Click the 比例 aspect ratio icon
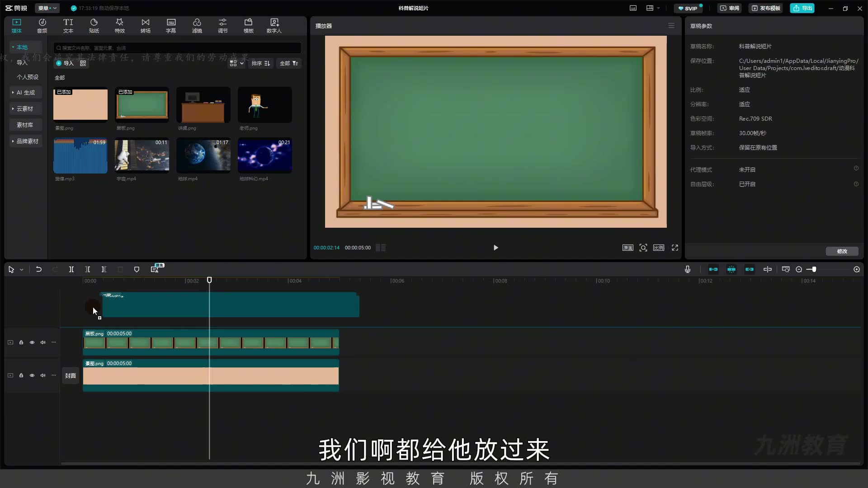868x488 pixels. coord(659,248)
